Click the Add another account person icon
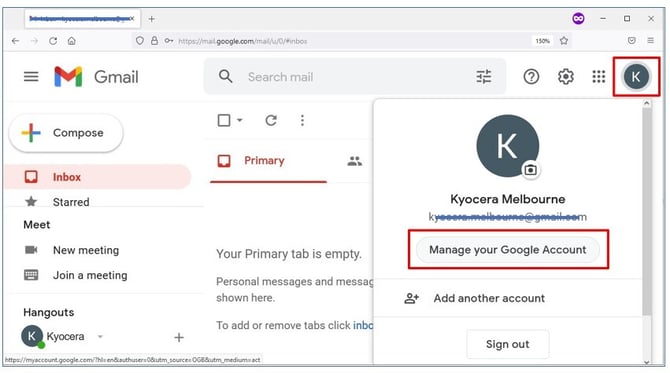The width and height of the screenshot is (670, 373). tap(411, 298)
